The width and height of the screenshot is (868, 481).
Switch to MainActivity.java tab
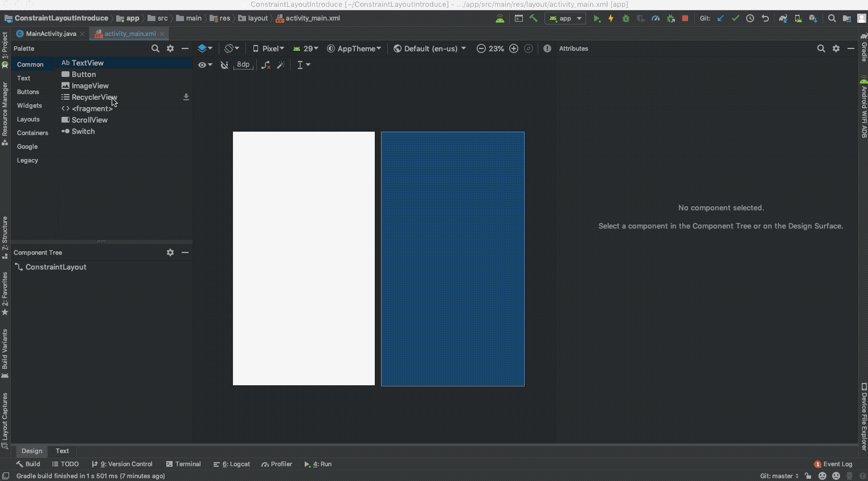coord(51,34)
